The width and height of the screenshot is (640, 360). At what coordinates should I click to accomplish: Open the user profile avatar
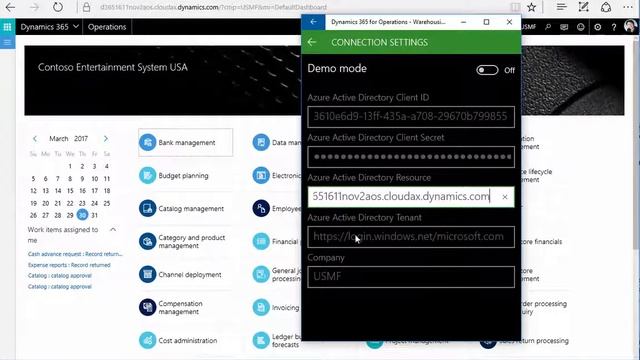tap(631, 26)
